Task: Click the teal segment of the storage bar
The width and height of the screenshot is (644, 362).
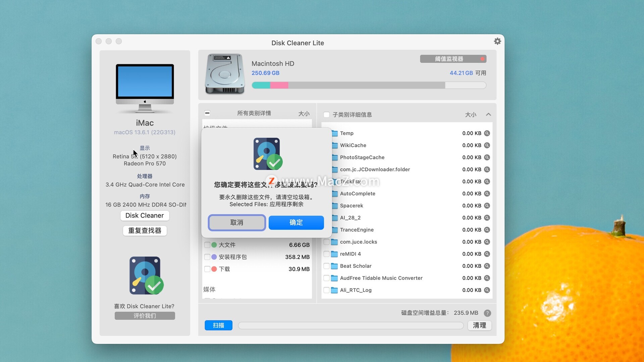Action: [261, 85]
